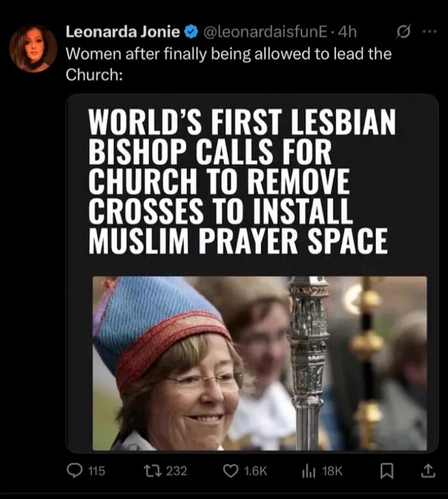Click the reply speech bubble icon
Viewport: 448px width, 499px height.
(x=74, y=470)
